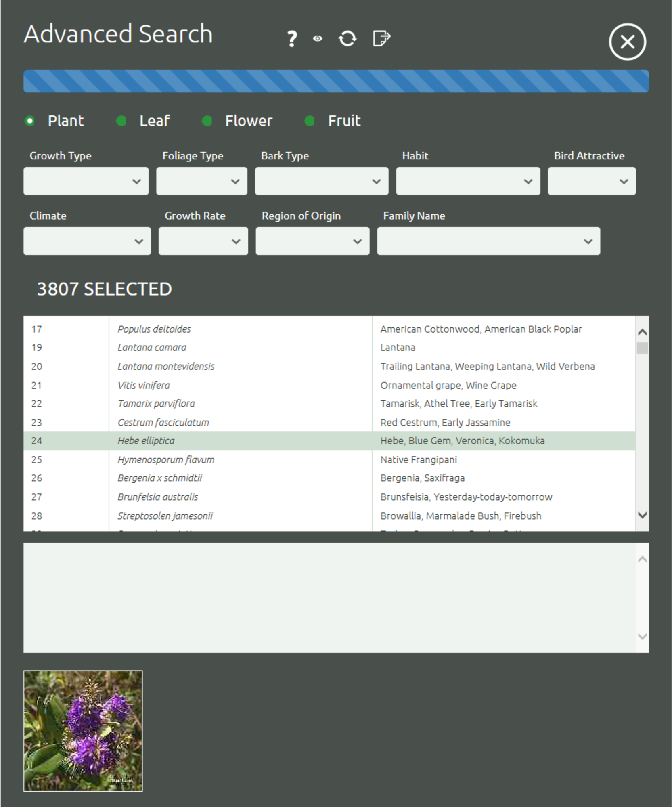Select the Leaf radio button

(x=121, y=121)
